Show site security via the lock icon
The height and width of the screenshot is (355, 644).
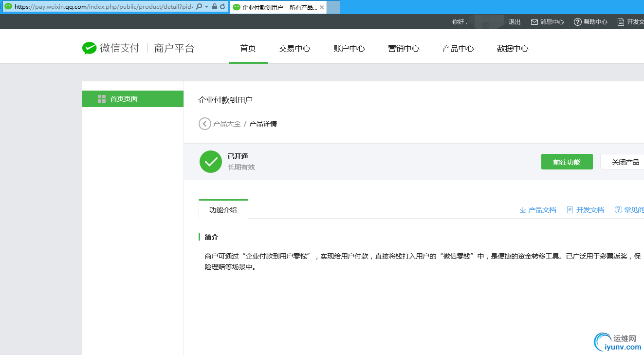pos(215,7)
